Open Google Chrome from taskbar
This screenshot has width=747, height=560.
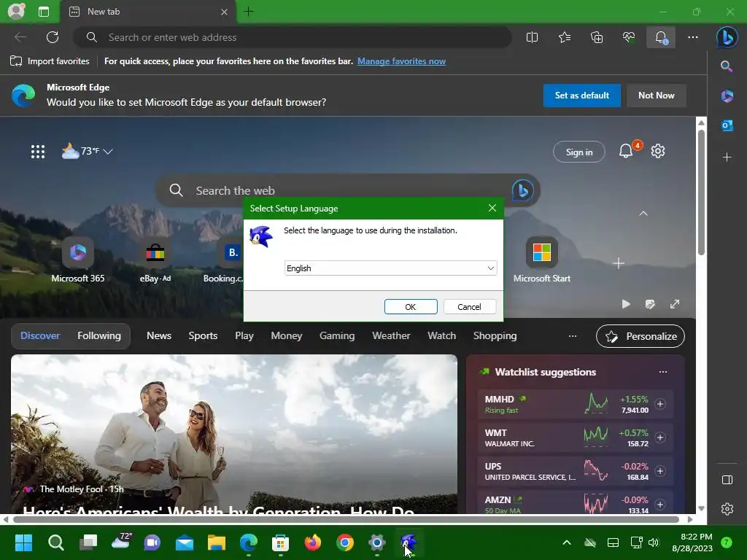click(x=345, y=542)
